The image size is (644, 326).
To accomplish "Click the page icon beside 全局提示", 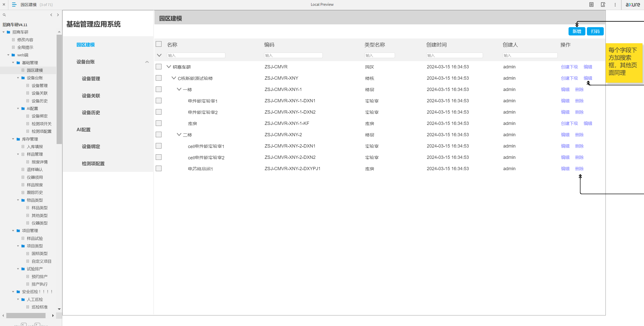I will [13, 47].
